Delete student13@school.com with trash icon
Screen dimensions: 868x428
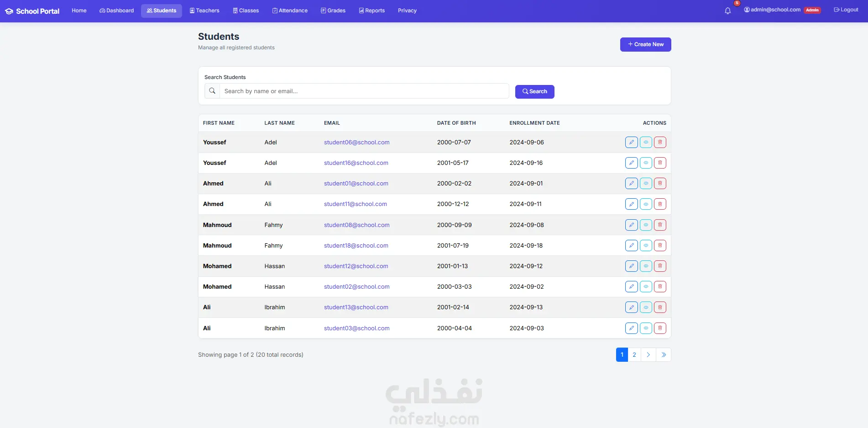pyautogui.click(x=660, y=307)
